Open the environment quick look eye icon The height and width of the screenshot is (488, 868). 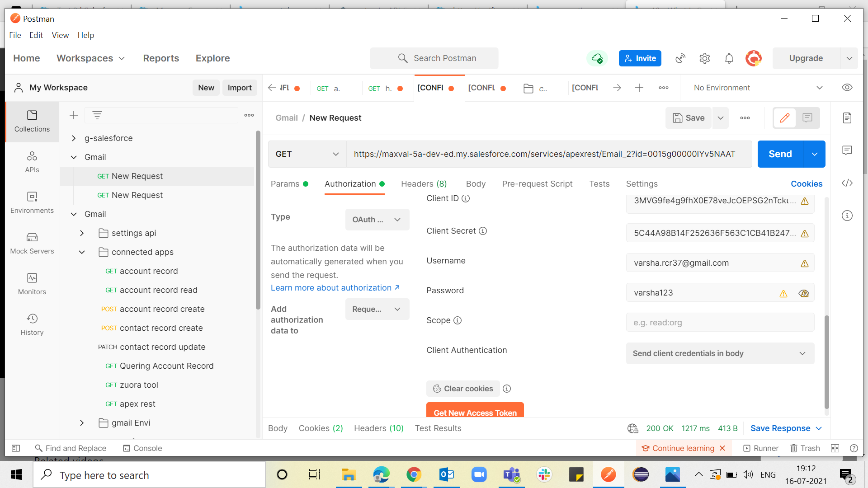click(x=847, y=88)
